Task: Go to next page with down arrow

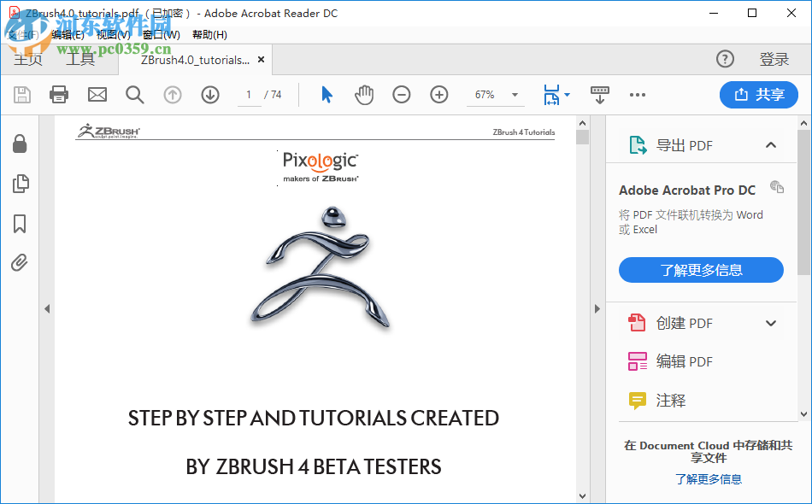Action: click(209, 95)
